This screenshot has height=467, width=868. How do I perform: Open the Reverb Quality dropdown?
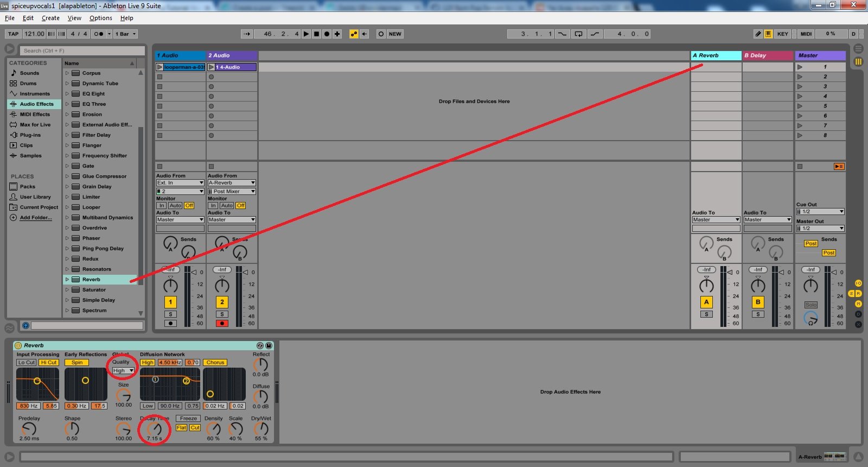123,371
